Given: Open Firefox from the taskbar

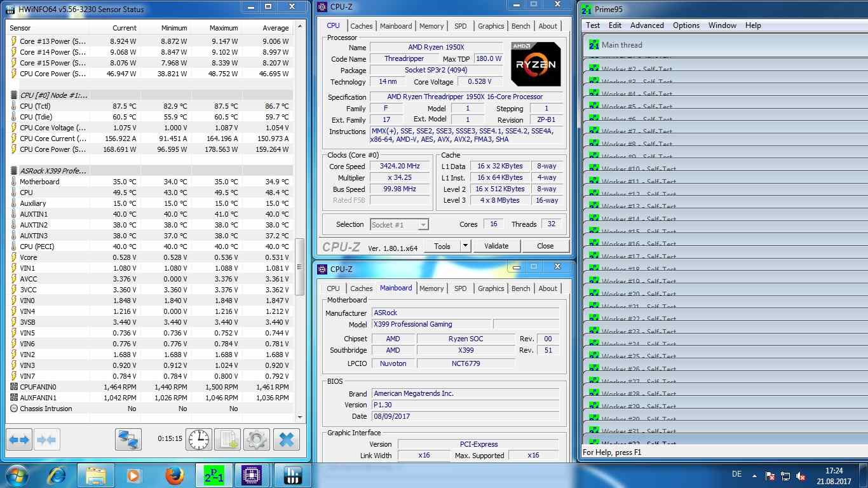Looking at the screenshot, I should tap(174, 475).
